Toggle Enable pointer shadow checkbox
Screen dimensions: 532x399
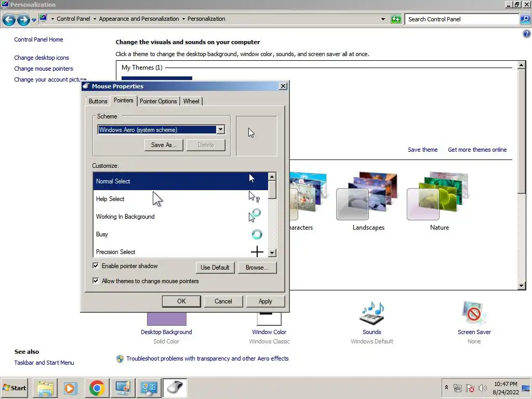tap(96, 265)
